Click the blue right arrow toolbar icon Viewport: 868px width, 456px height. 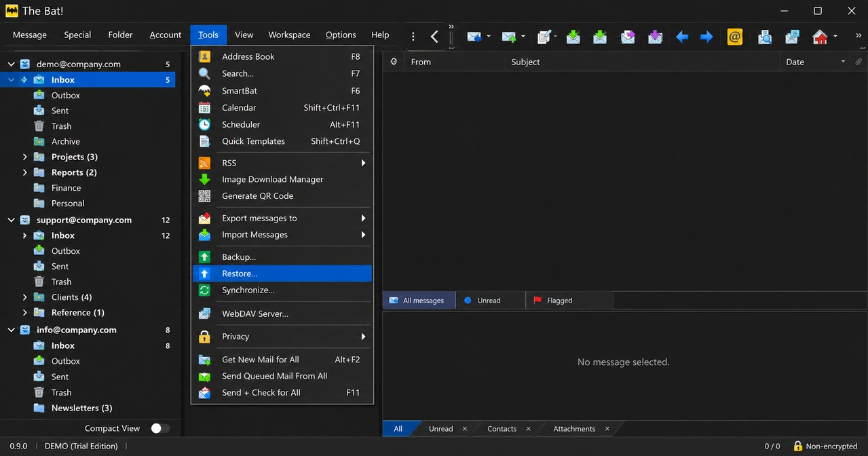(706, 36)
